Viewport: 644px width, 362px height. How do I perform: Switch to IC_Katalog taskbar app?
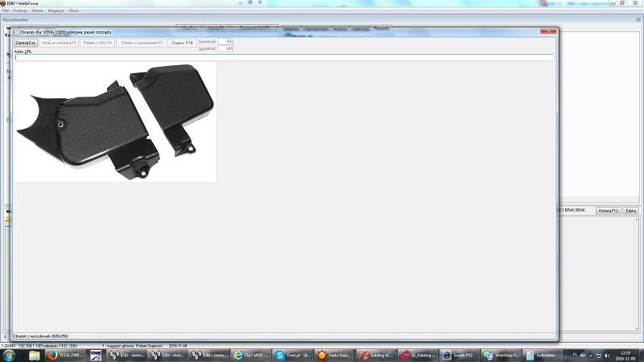tap(418, 356)
